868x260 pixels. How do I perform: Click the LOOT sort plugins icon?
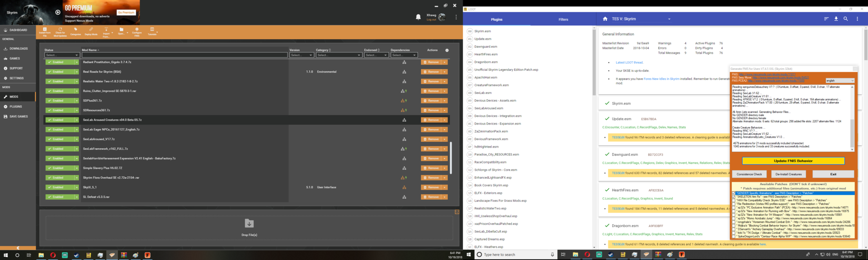point(826,19)
